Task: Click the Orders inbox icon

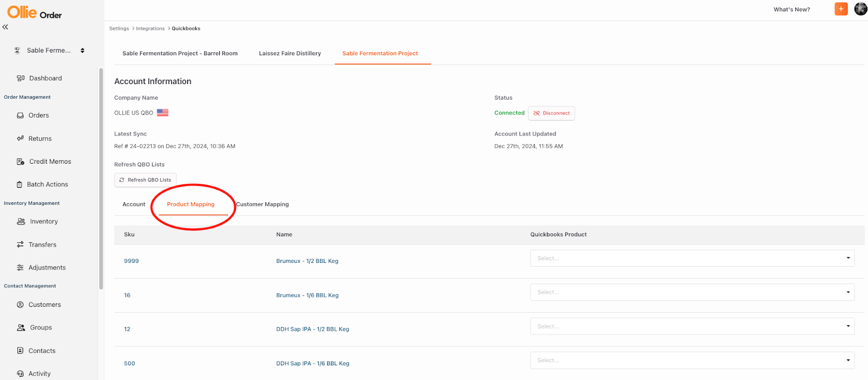Action: (20, 115)
